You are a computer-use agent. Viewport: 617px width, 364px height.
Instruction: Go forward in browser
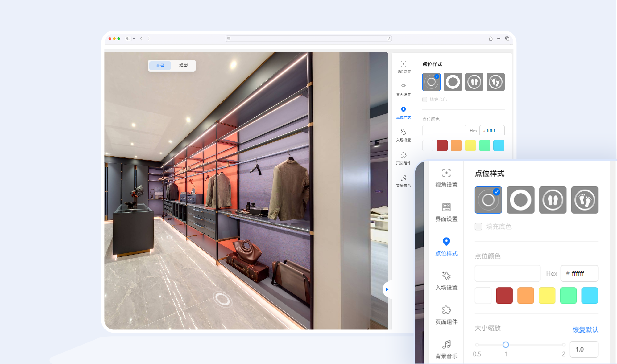point(149,39)
